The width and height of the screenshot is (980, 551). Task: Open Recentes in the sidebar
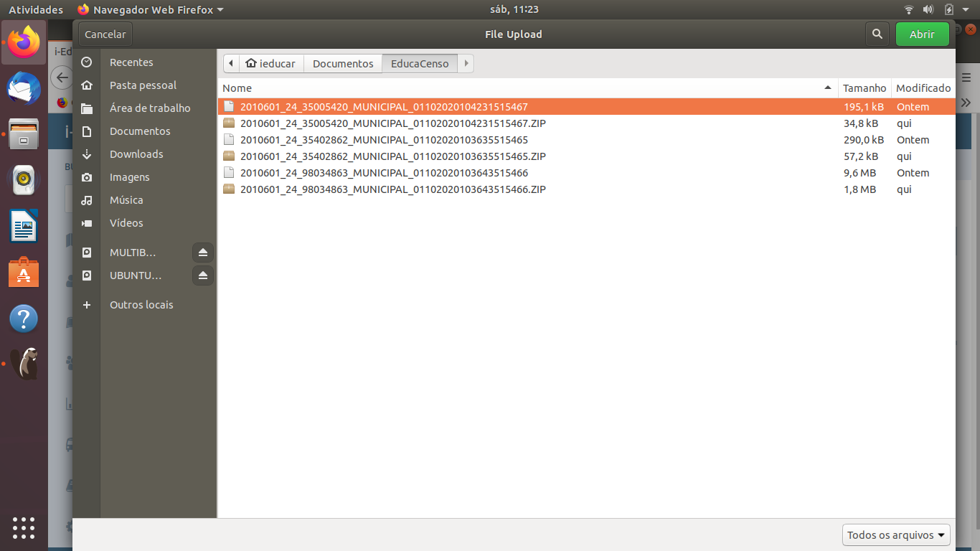tap(131, 62)
